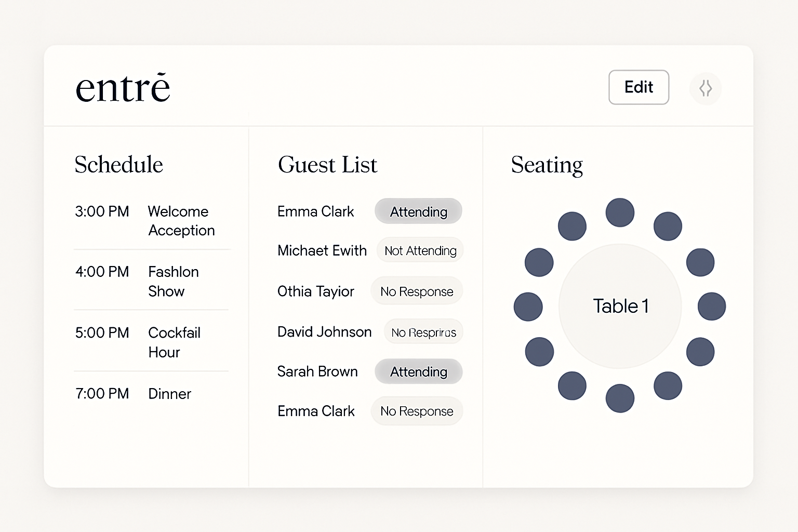
Task: Open the Attending badge in the first Emma Clark row
Action: pos(418,211)
